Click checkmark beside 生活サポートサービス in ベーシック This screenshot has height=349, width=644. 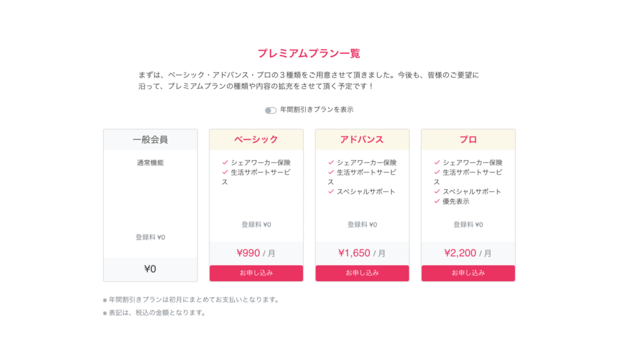[x=225, y=172]
